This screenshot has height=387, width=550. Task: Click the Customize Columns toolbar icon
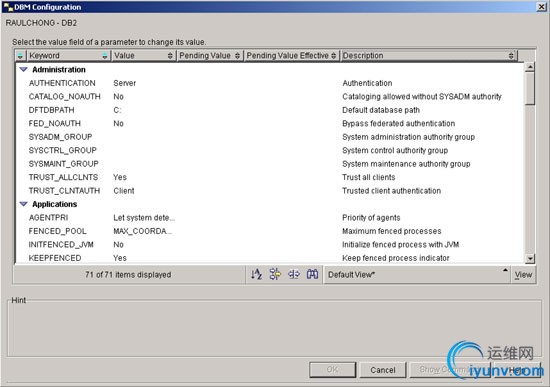point(294,274)
